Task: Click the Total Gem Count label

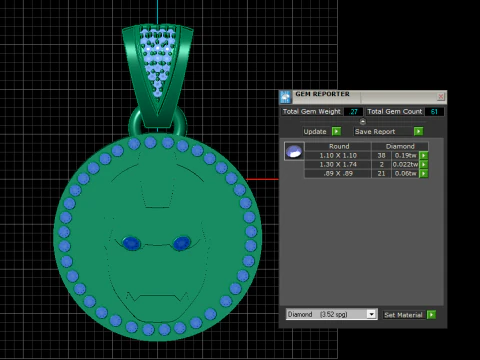Action: click(395, 112)
